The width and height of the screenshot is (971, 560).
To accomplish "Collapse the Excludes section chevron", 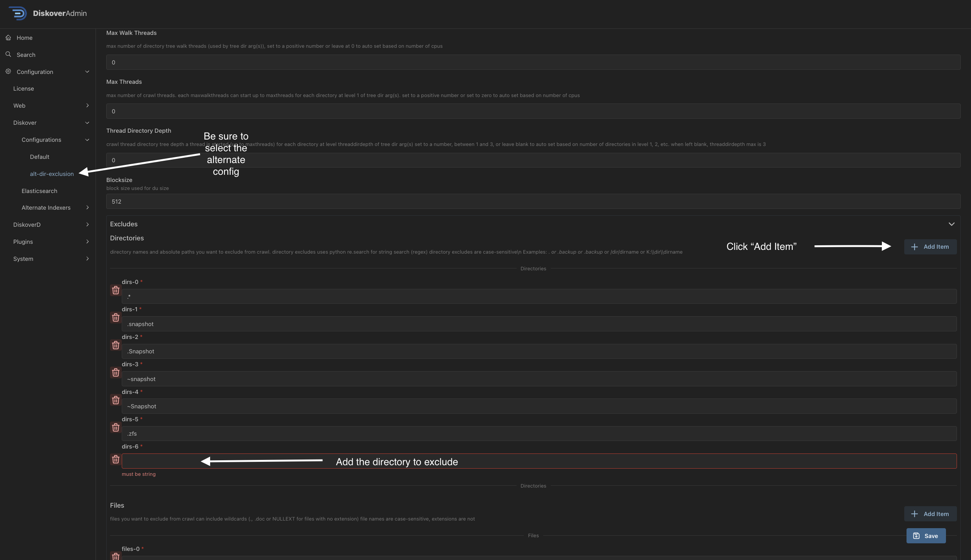I will click(951, 224).
